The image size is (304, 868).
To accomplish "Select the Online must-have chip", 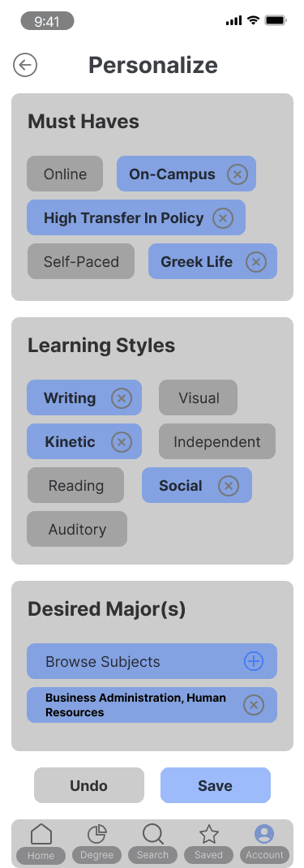I will pyautogui.click(x=65, y=174).
